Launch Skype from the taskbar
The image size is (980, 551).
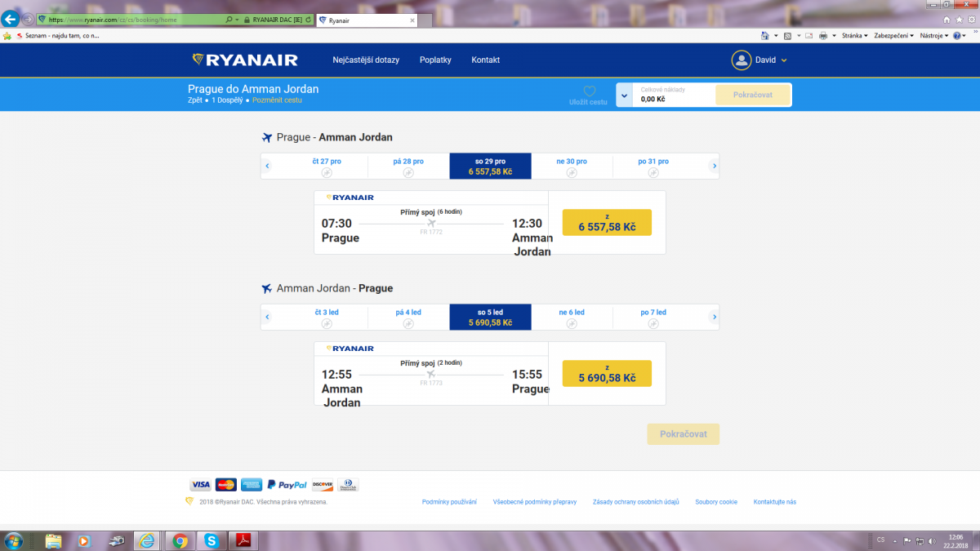(212, 540)
